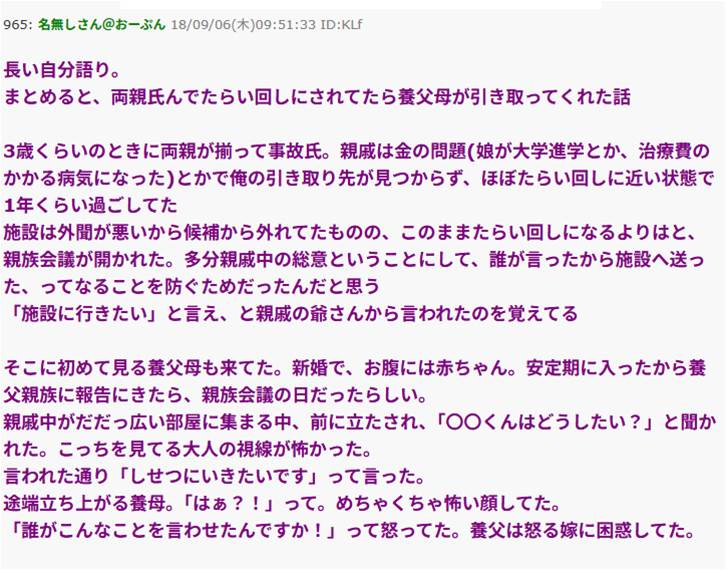Click the poster name 名無しさん@おーぷん

pyautogui.click(x=101, y=24)
